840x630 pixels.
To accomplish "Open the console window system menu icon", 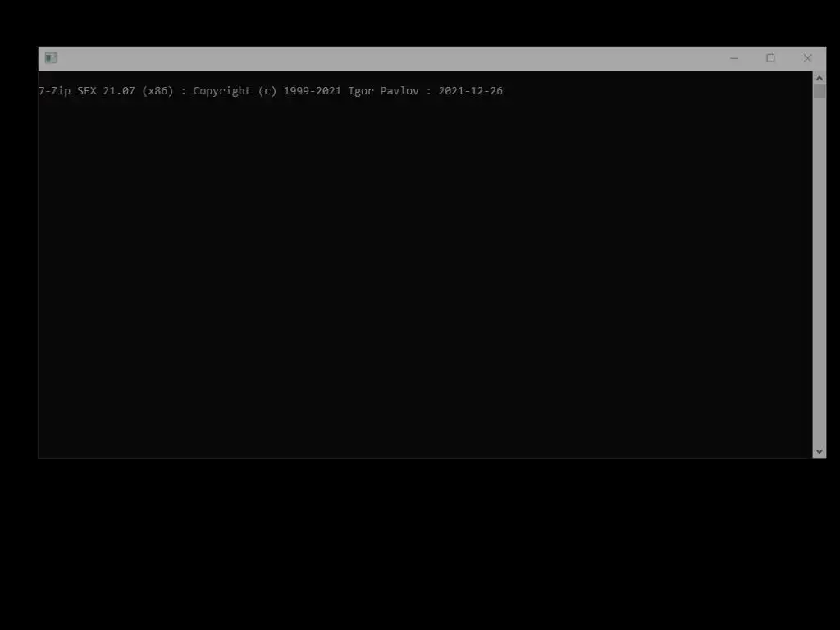I will point(51,58).
